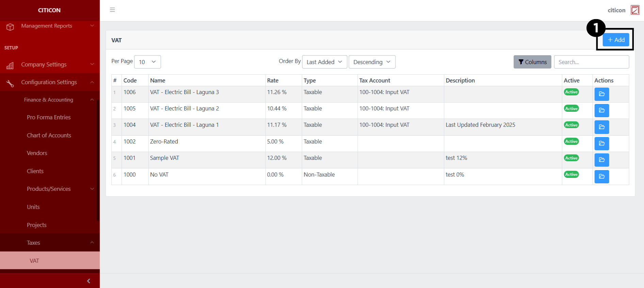Click the citicon user profile icon
Image resolution: width=644 pixels, height=288 pixels.
click(635, 10)
